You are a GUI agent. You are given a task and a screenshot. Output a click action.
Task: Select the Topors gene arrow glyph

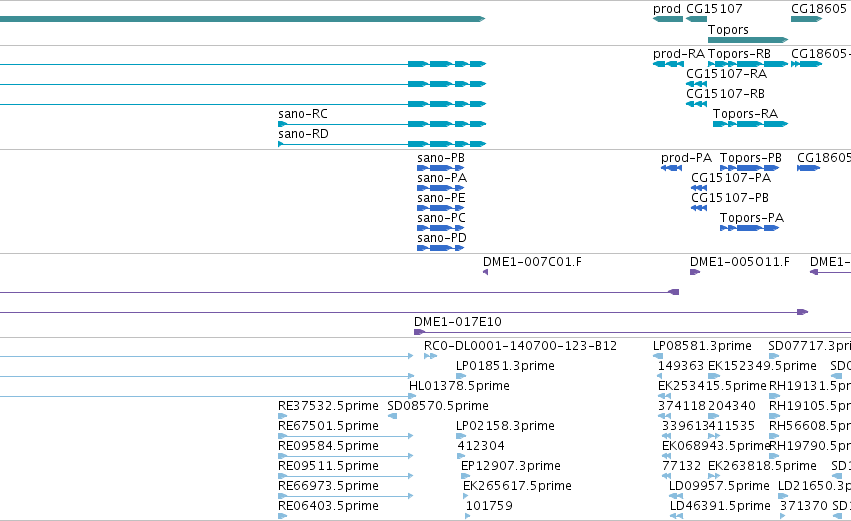(x=748, y=40)
